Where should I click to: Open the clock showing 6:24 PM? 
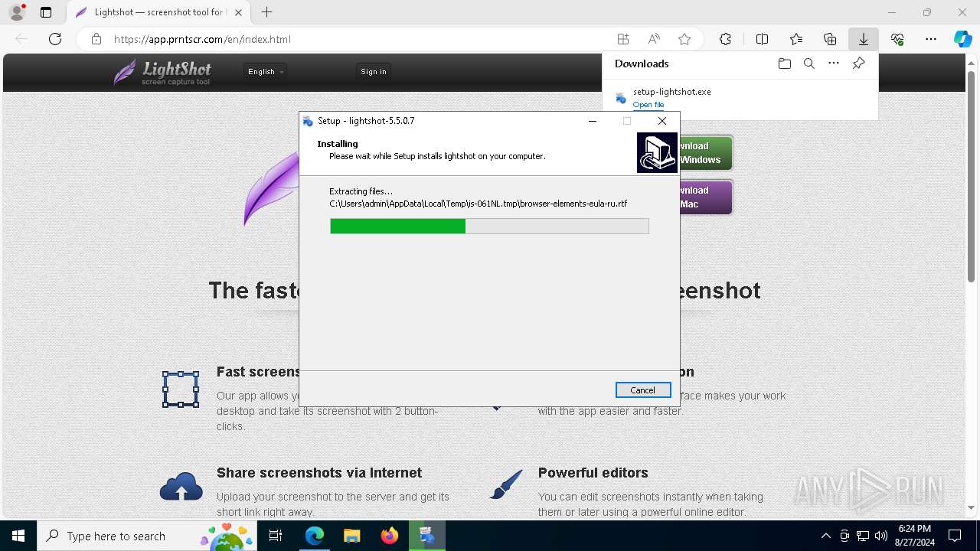pos(915,536)
